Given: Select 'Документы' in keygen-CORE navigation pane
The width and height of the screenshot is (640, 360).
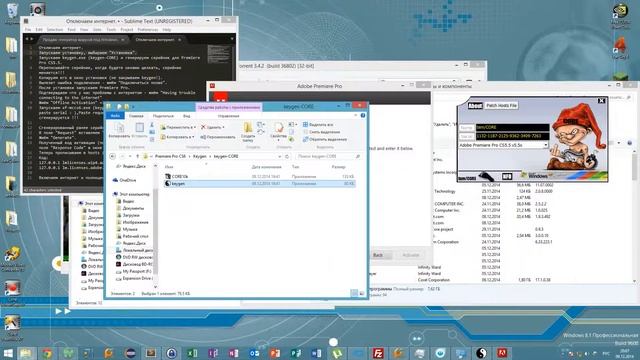Looking at the screenshot, I should pyautogui.click(x=131, y=208).
